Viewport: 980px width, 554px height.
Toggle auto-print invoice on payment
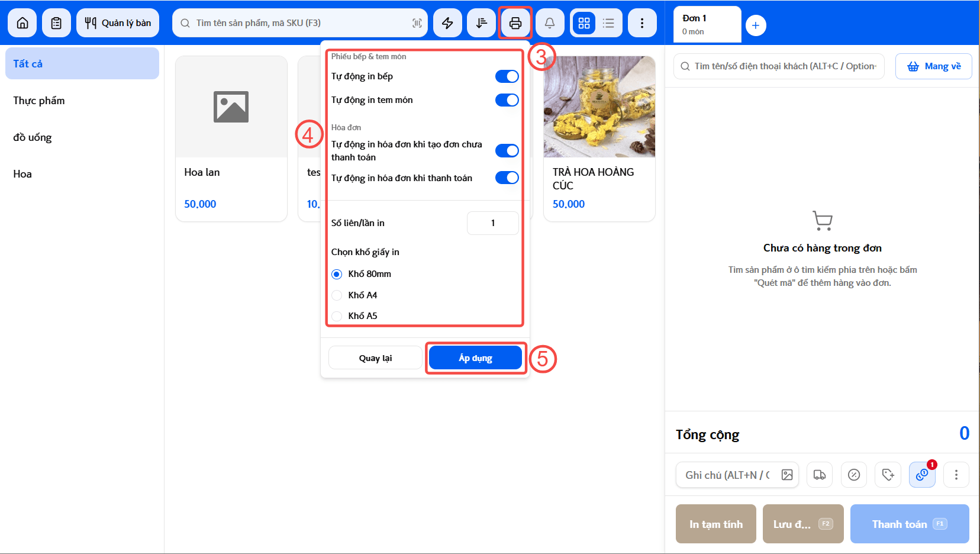click(x=507, y=178)
